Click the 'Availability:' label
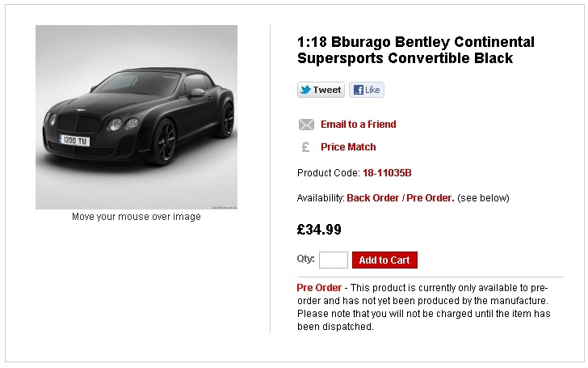Image resolution: width=588 pixels, height=368 pixels. click(x=321, y=198)
